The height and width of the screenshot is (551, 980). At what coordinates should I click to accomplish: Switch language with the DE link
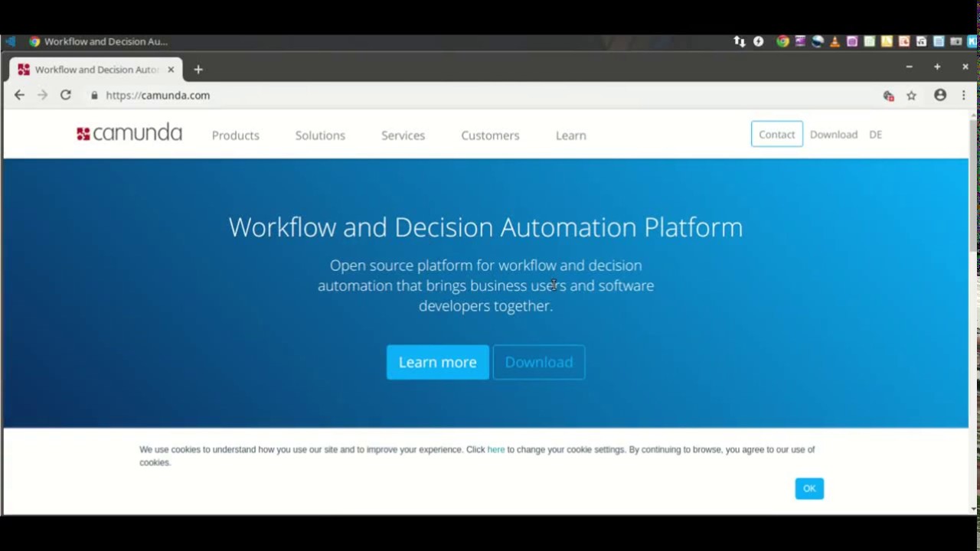click(876, 135)
